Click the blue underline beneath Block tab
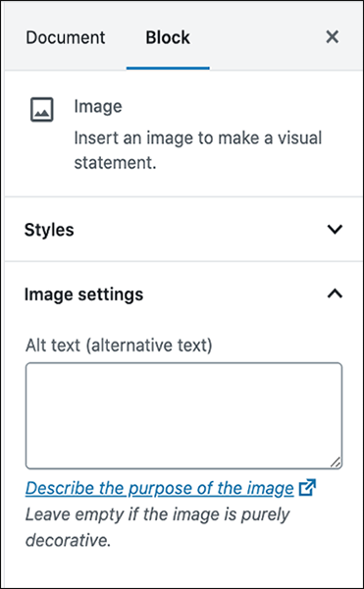 (x=168, y=68)
